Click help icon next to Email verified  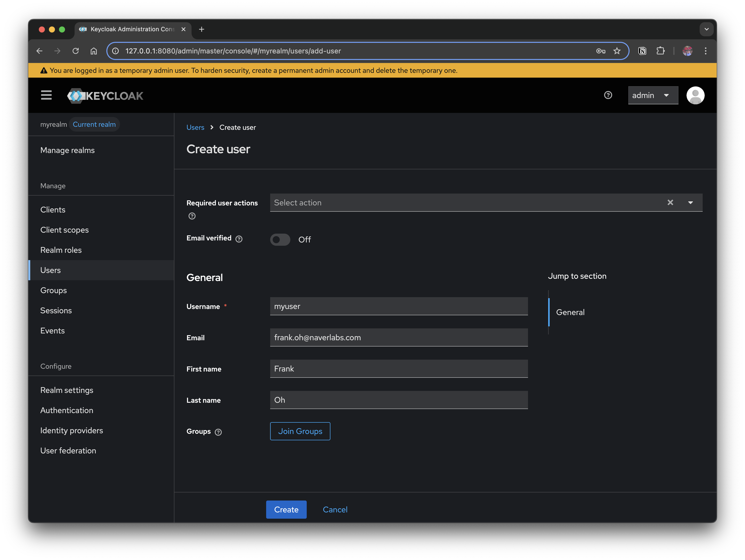[239, 239]
